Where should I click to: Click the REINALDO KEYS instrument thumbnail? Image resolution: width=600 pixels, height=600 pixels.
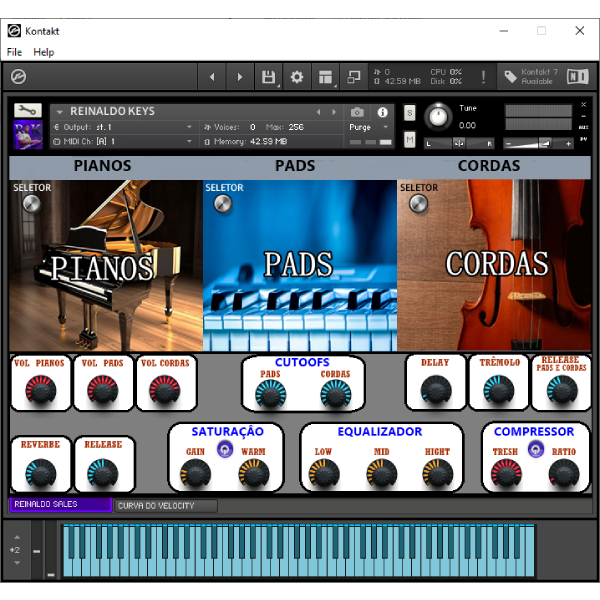click(x=28, y=135)
